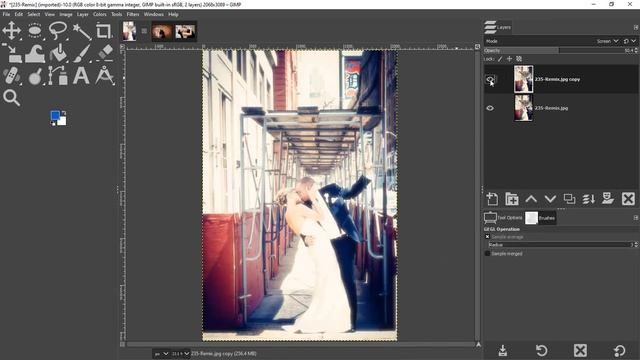Open the Layer menu
The height and width of the screenshot is (360, 640).
point(82,14)
